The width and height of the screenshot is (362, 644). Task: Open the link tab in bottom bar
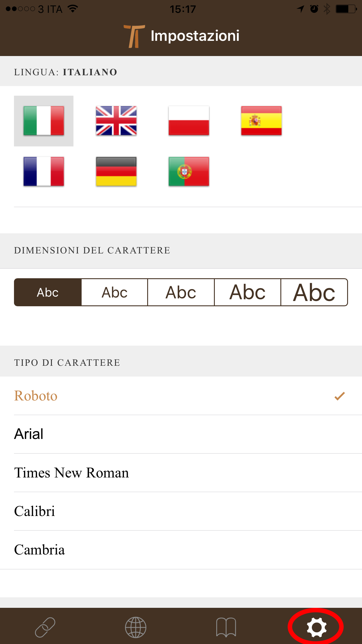[45, 627]
